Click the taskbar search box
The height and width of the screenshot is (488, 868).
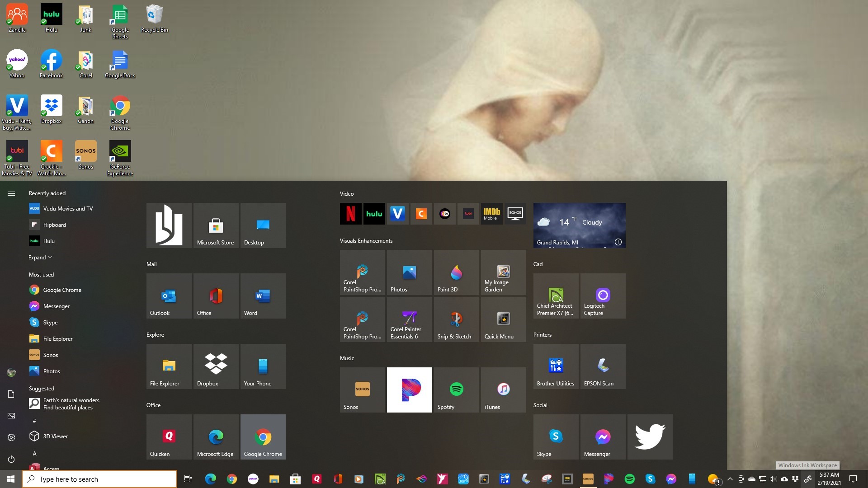click(x=99, y=479)
